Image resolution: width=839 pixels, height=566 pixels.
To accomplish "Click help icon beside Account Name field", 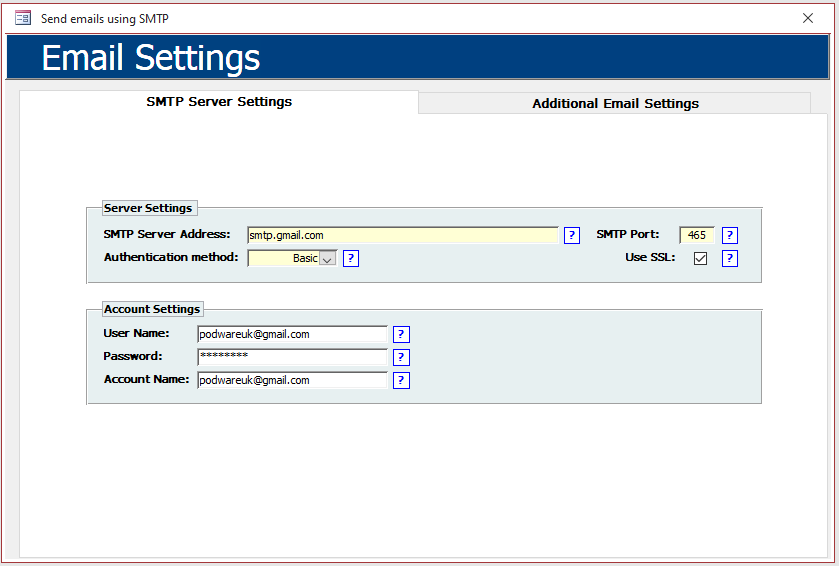I will (x=401, y=380).
